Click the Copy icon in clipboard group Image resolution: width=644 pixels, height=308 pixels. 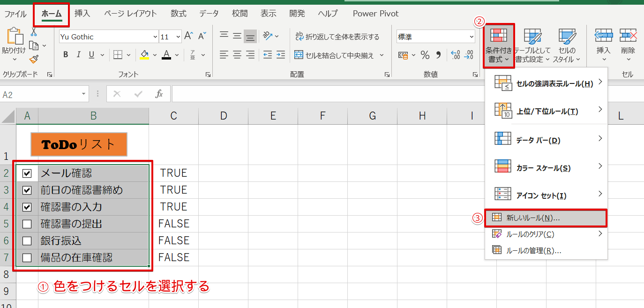click(x=34, y=45)
